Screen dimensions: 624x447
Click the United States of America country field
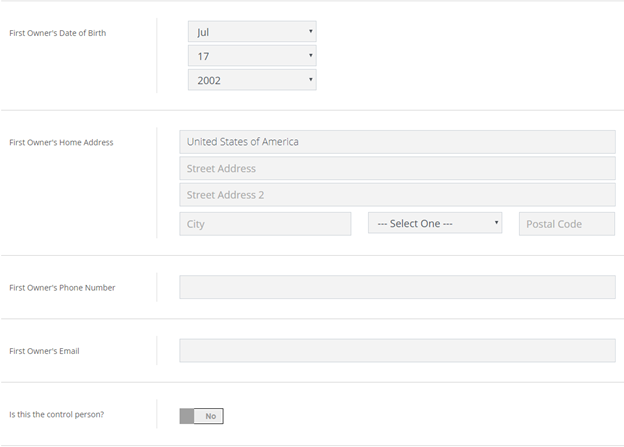pyautogui.click(x=397, y=142)
